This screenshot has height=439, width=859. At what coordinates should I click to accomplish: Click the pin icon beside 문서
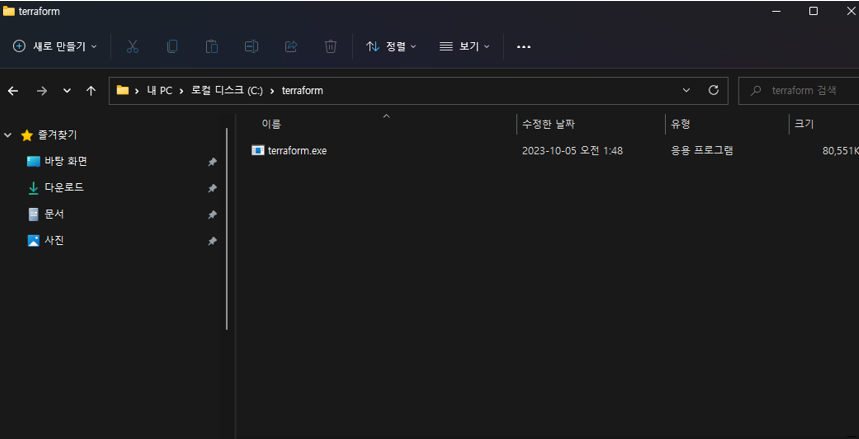[212, 215]
